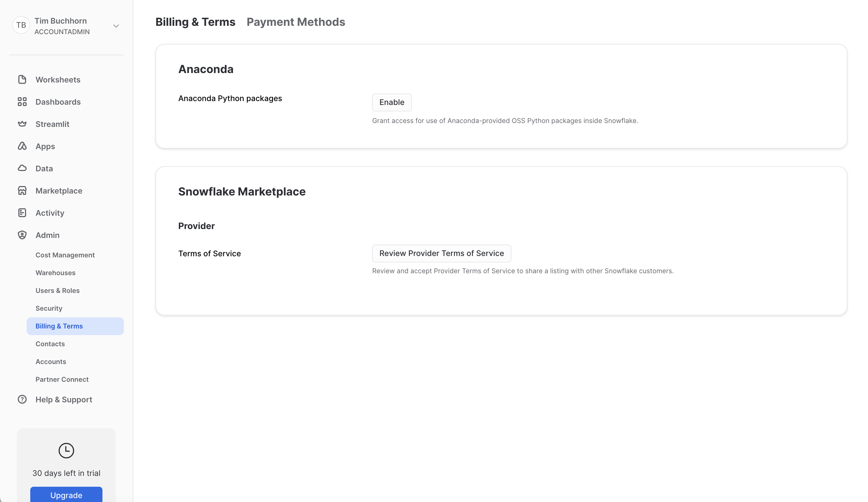The image size is (868, 502).
Task: Click the Worksheets document icon
Action: coord(22,79)
